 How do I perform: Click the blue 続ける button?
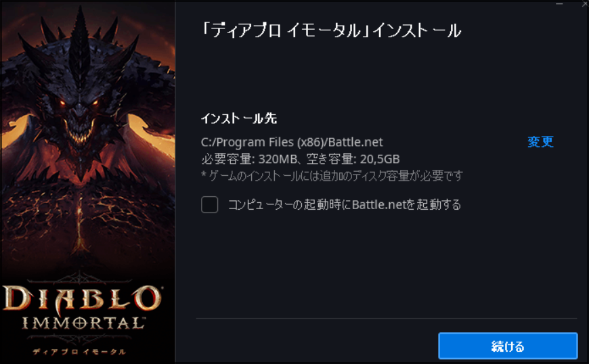[508, 346]
